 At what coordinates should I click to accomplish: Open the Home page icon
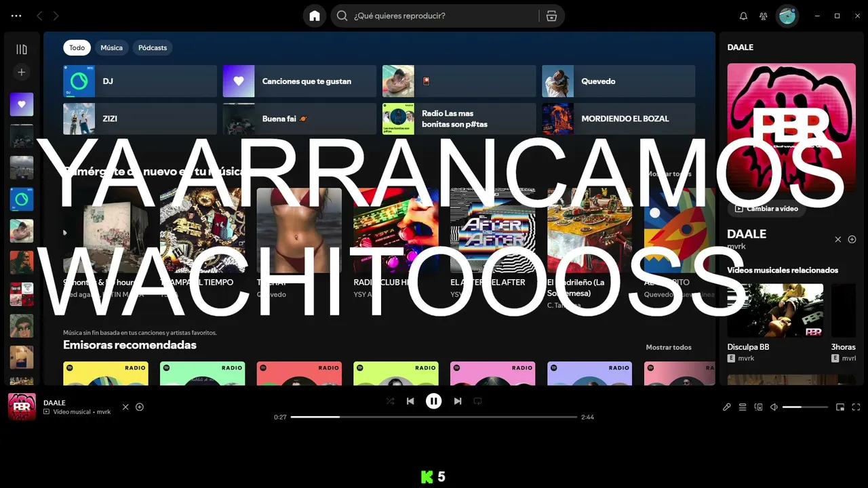[315, 16]
